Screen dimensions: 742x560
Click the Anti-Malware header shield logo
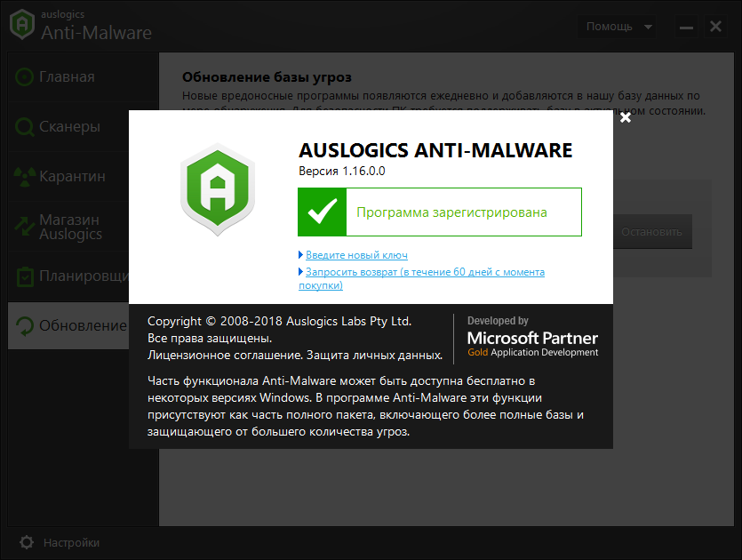click(21, 25)
